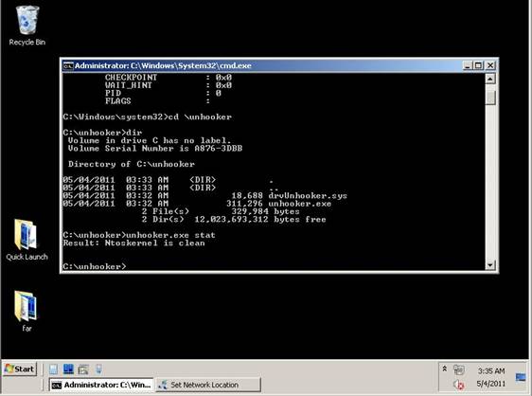The image size is (532, 396).
Task: Click the final C:\unhooker> prompt
Action: click(95, 266)
